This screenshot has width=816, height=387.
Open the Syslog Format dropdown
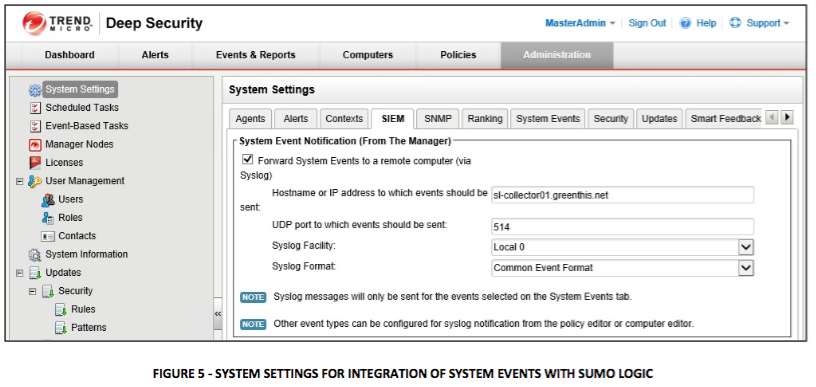point(746,268)
